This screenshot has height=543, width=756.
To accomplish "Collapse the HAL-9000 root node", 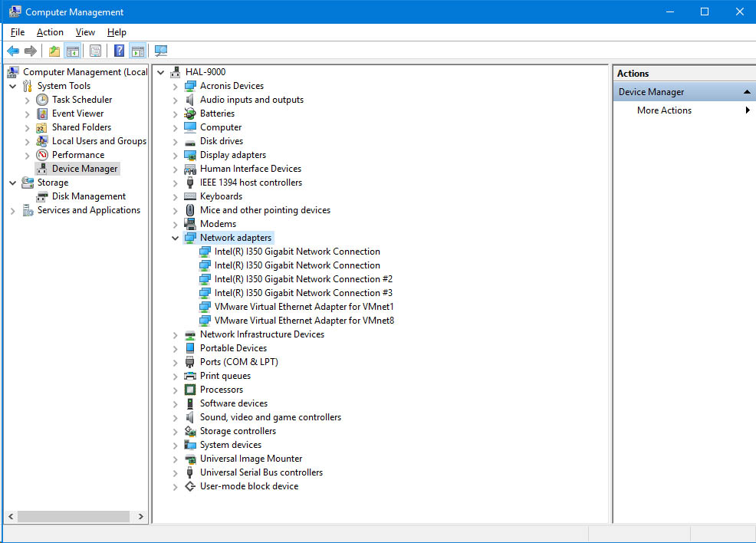I will pyautogui.click(x=160, y=72).
